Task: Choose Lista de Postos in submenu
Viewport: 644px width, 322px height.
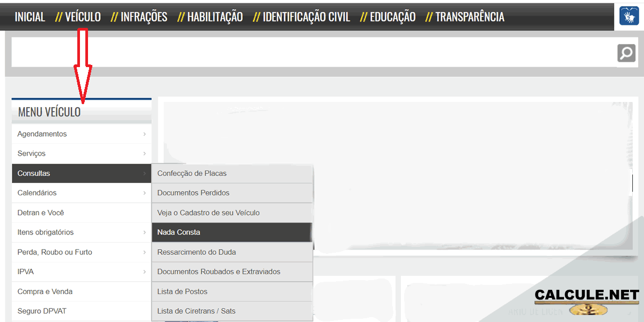Action: pos(232,291)
